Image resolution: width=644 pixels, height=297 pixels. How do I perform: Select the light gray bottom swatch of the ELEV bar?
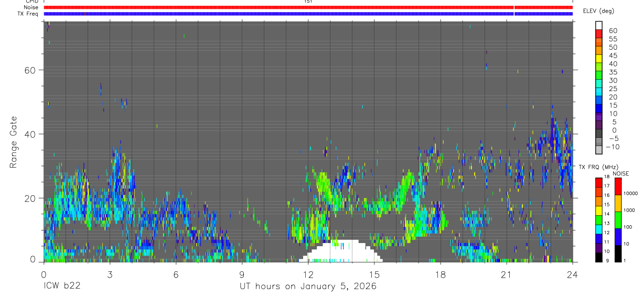coord(599,151)
